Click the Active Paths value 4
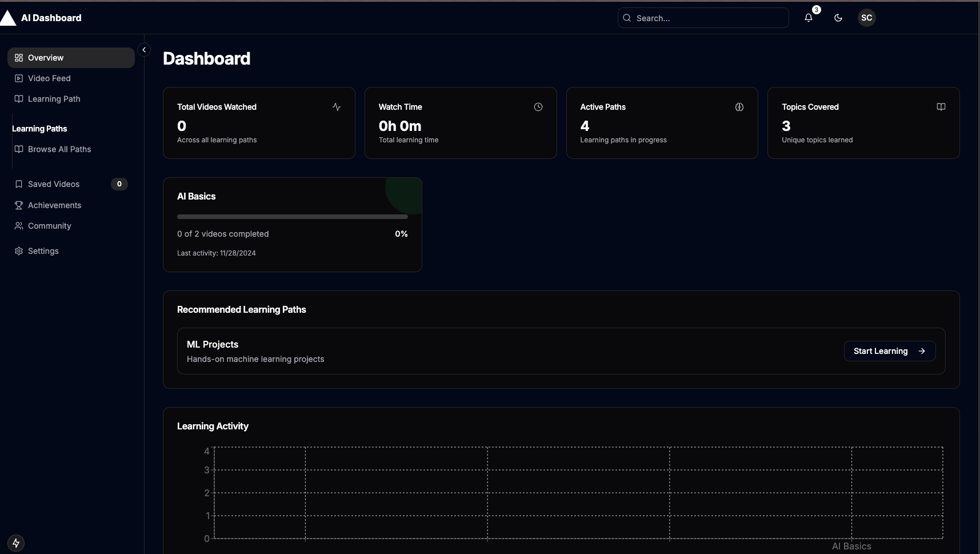The width and height of the screenshot is (980, 554). pyautogui.click(x=585, y=126)
